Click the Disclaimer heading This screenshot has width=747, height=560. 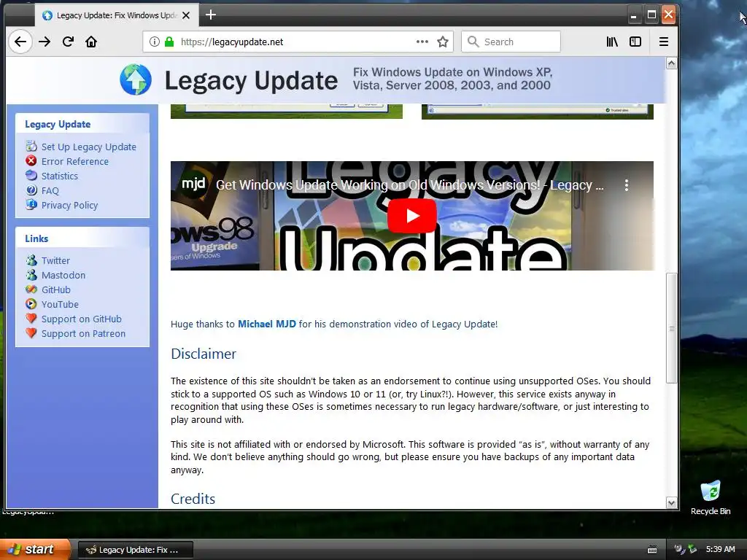(204, 354)
